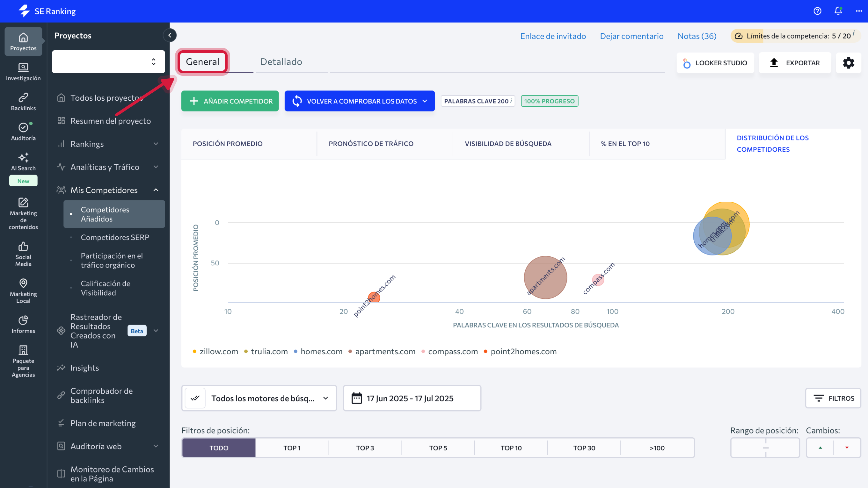Select the TODO position filter
The width and height of the screenshot is (868, 488).
(x=219, y=448)
